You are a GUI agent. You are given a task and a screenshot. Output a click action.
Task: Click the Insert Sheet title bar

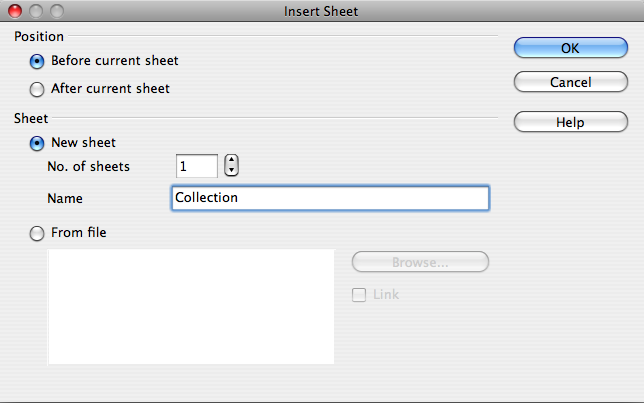click(321, 11)
